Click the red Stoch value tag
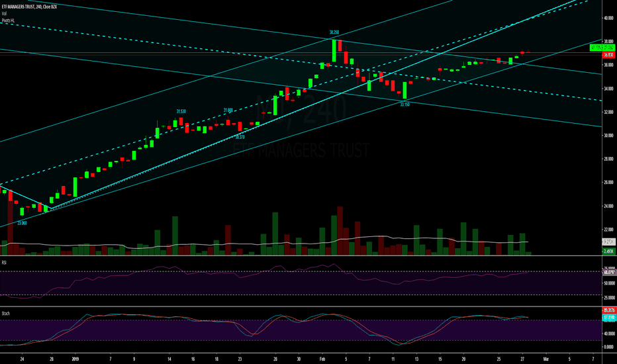617x364 pixels. [609, 310]
